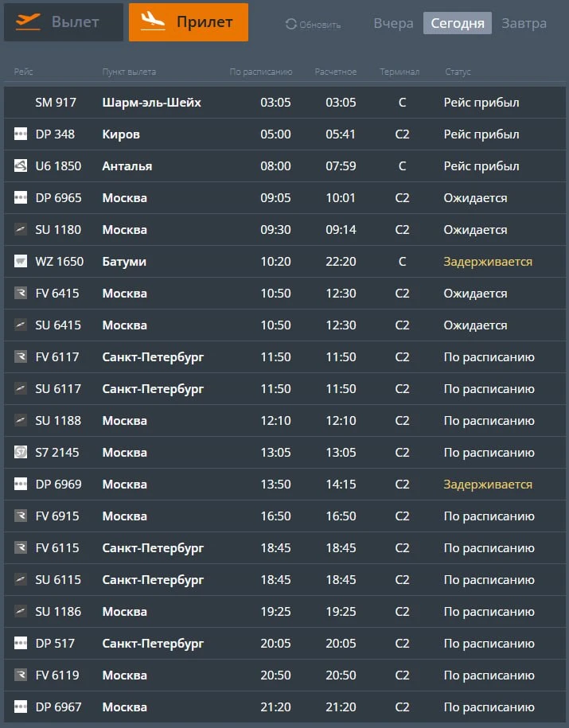
Task: Select the Прилет arrivals tab
Action: (x=189, y=22)
